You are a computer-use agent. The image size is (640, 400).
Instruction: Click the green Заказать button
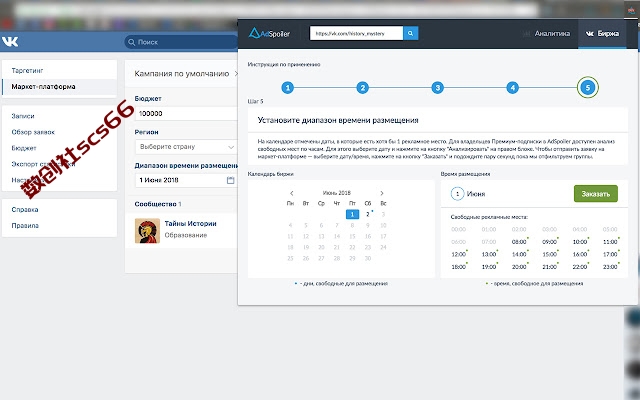[x=596, y=193]
